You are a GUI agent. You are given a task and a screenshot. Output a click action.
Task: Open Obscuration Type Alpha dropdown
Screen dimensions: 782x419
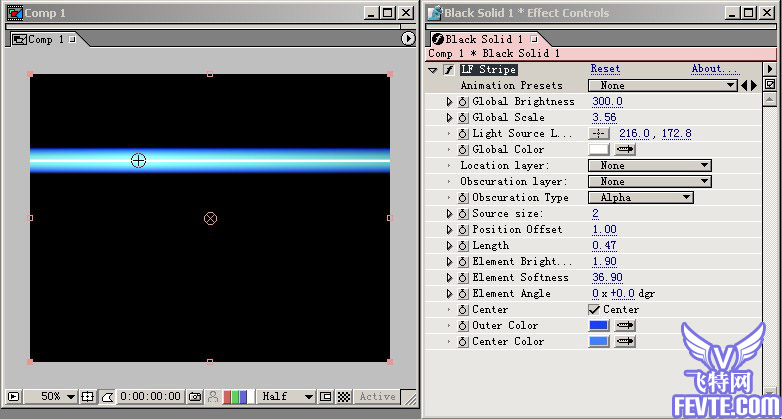tap(641, 198)
